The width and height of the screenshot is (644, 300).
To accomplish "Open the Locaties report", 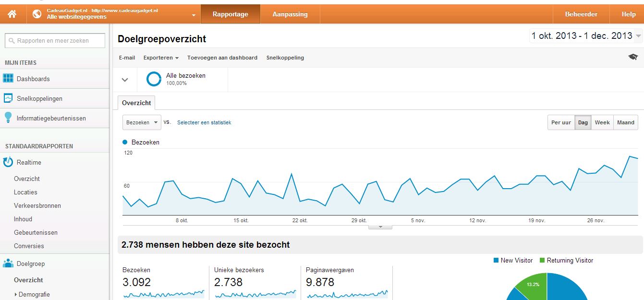I will point(25,192).
